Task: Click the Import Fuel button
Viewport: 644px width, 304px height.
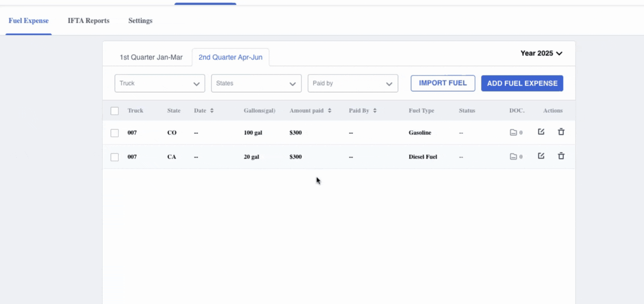Action: pyautogui.click(x=443, y=83)
